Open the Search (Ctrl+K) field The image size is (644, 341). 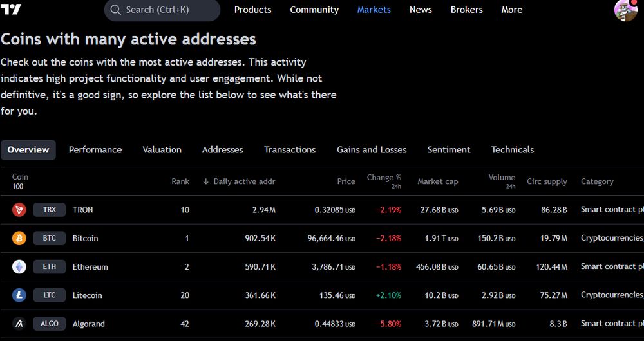click(162, 10)
